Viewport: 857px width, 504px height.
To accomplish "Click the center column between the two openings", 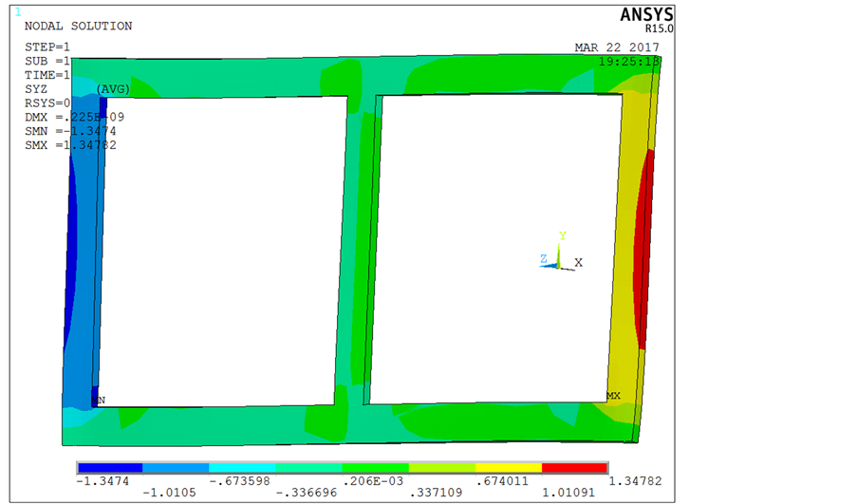I will pyautogui.click(x=356, y=247).
